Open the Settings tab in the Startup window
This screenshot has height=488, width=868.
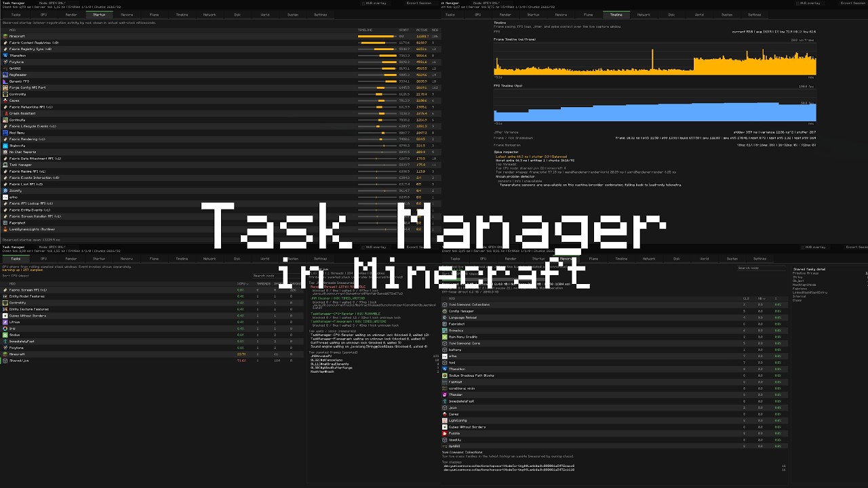click(320, 14)
